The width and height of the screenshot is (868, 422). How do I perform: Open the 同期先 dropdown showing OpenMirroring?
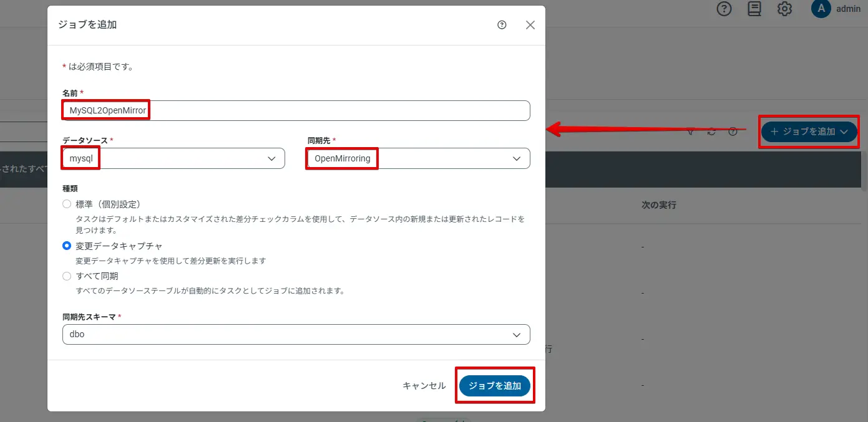[419, 158]
